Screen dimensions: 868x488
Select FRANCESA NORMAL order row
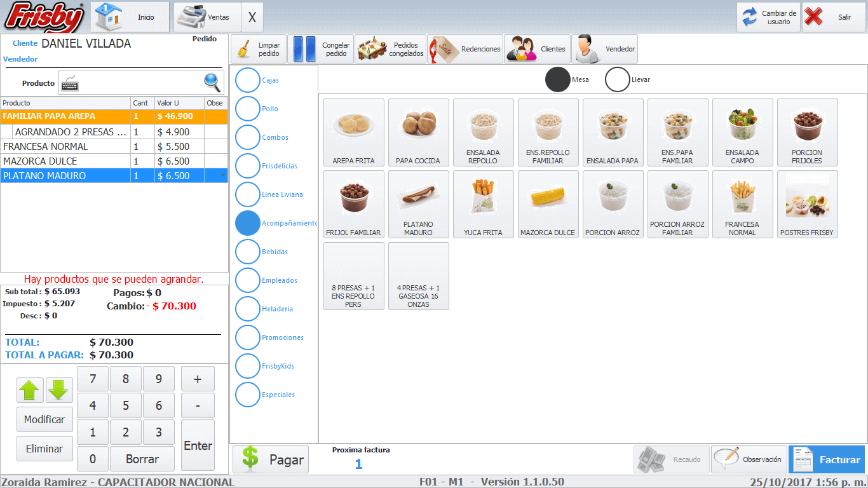[114, 146]
